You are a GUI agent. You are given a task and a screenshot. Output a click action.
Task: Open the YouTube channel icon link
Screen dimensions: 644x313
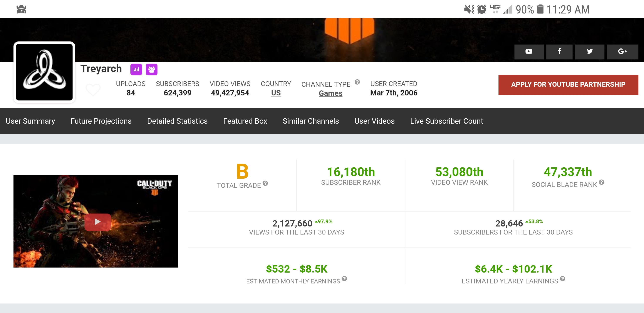click(x=529, y=52)
